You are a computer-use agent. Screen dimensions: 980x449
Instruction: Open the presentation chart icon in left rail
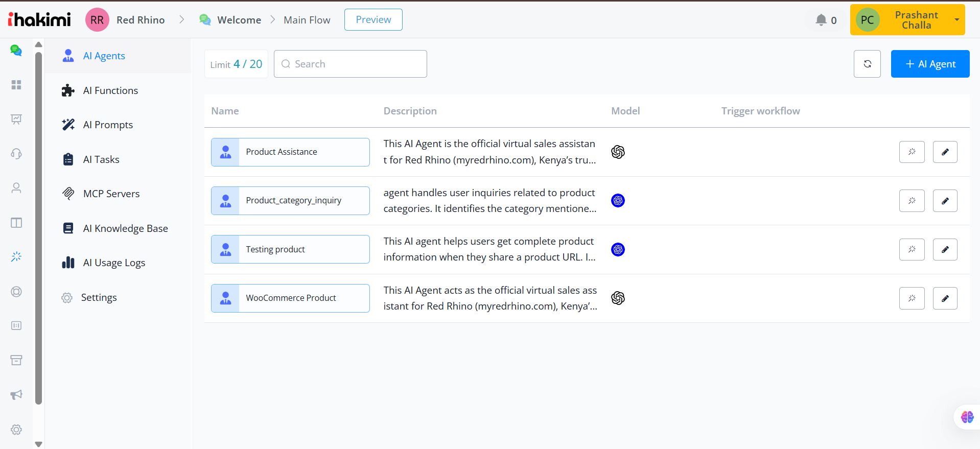pyautogui.click(x=16, y=119)
